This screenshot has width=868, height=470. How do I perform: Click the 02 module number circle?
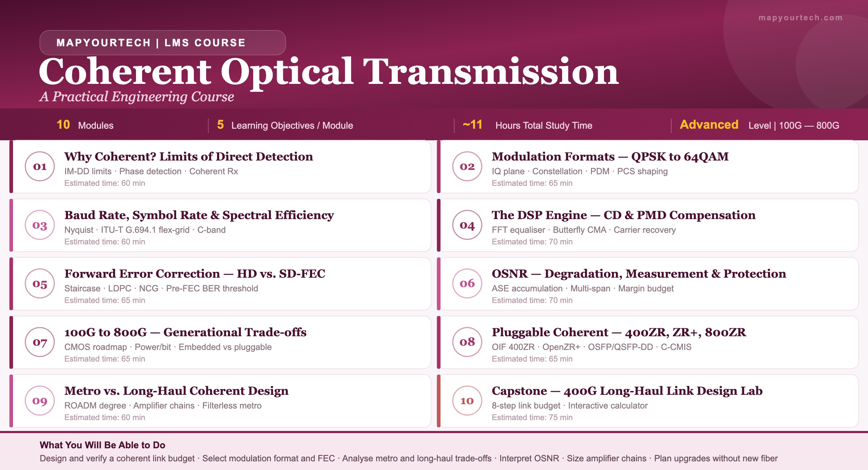[467, 166]
